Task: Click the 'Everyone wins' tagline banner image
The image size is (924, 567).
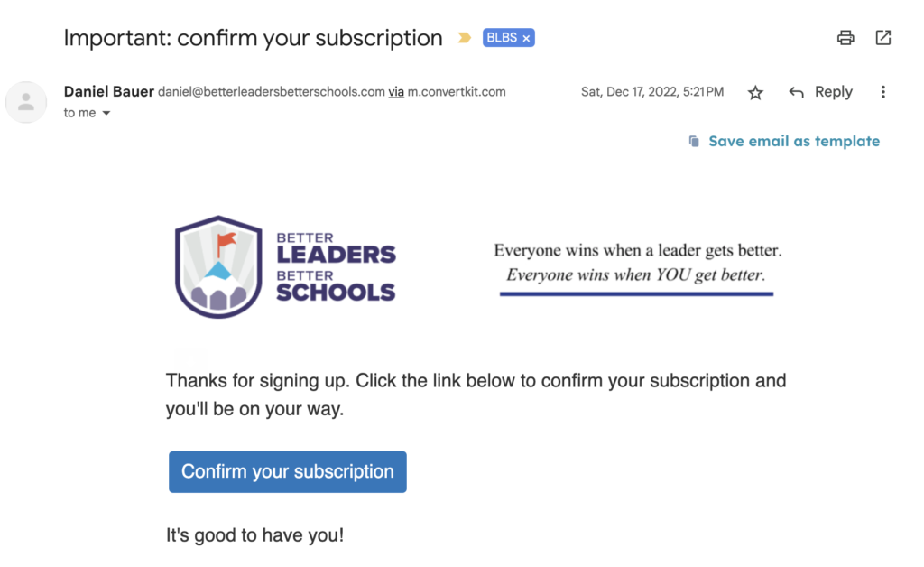Action: coord(637,268)
